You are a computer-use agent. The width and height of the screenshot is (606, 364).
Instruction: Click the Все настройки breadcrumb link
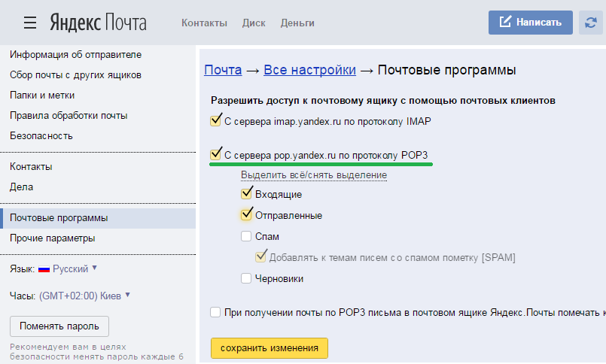[309, 70]
